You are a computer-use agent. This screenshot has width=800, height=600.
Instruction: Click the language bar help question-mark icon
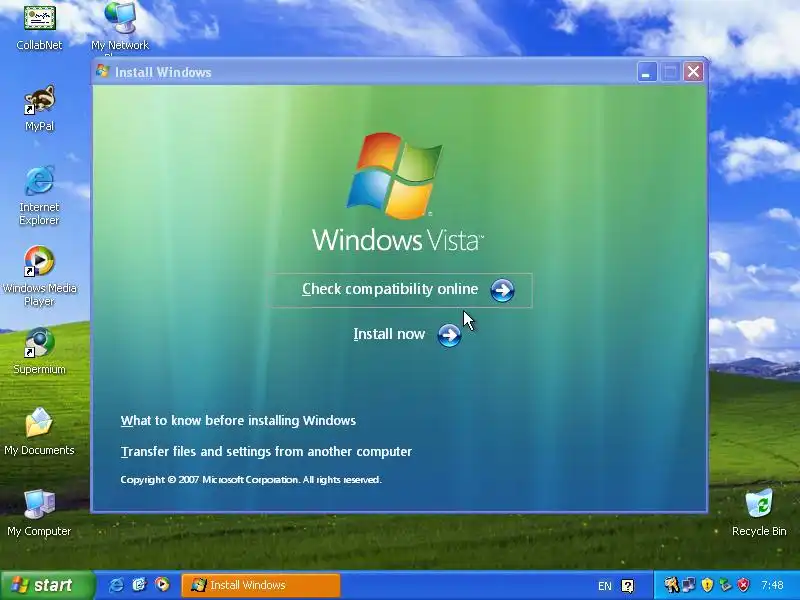coord(628,586)
